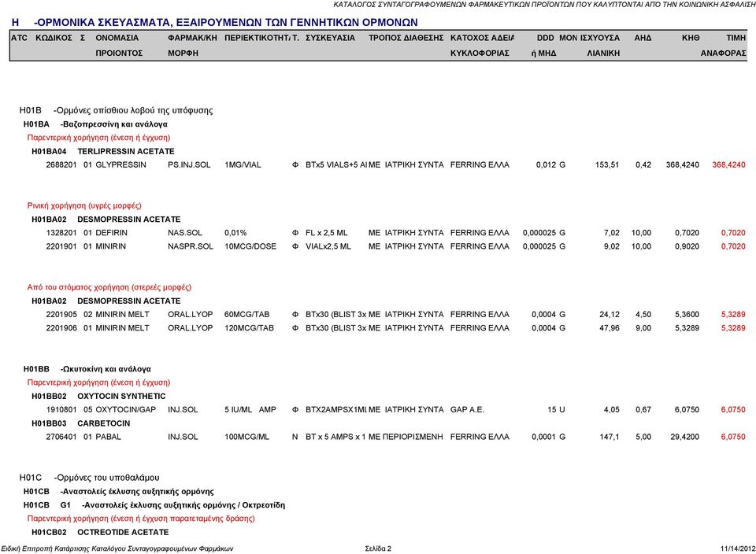The image size is (756, 554).
Task: Click the DDD value '15 U'
Action: [x=556, y=409]
